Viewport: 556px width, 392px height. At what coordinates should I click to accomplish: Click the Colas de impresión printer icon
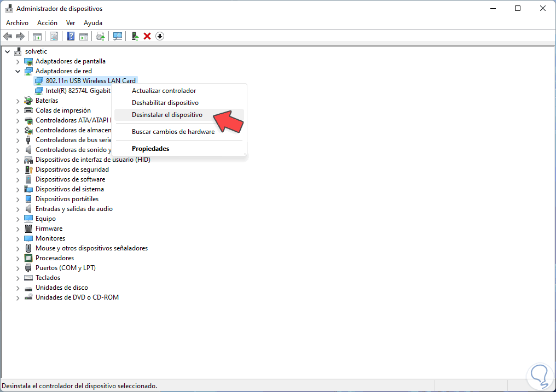[x=28, y=110]
